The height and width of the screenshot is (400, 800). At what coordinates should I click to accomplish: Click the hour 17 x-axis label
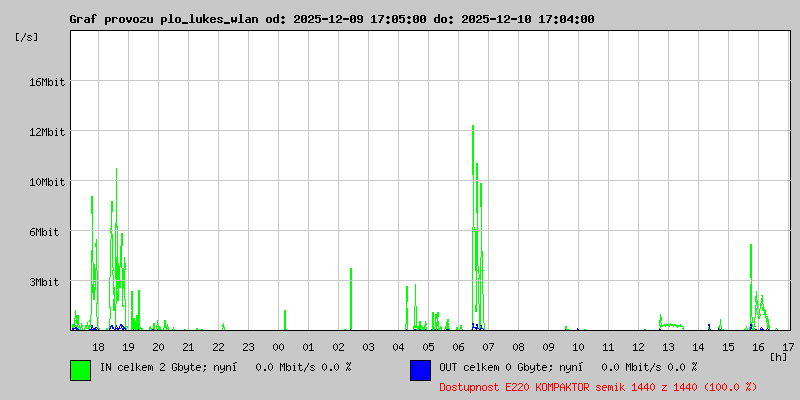(x=788, y=347)
